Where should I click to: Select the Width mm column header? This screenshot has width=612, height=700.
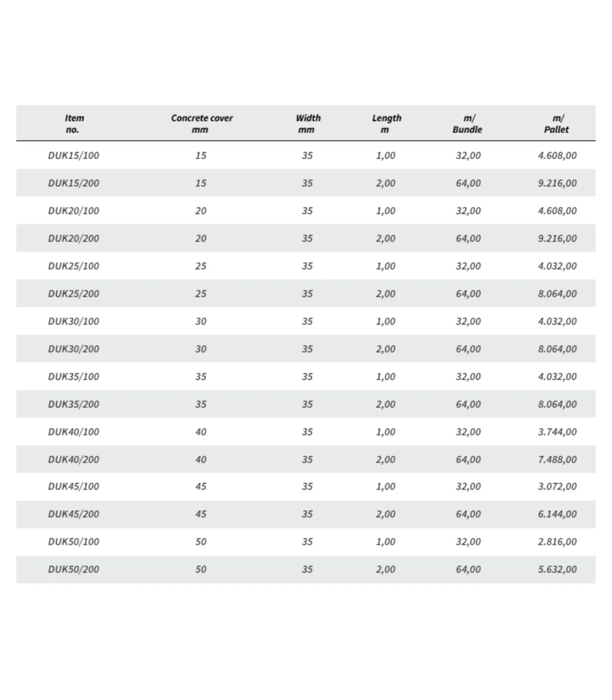tap(308, 123)
